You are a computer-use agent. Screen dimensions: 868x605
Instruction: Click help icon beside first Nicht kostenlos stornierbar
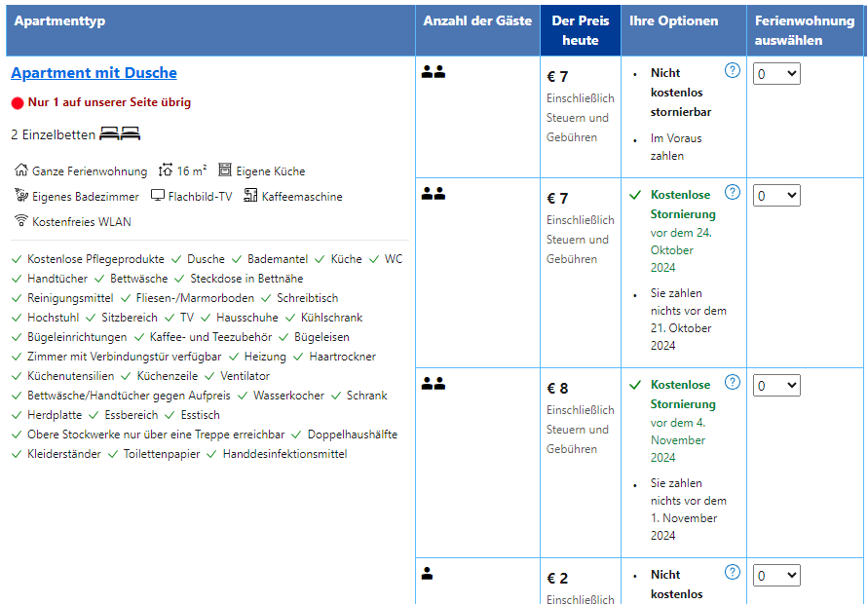pyautogui.click(x=733, y=71)
